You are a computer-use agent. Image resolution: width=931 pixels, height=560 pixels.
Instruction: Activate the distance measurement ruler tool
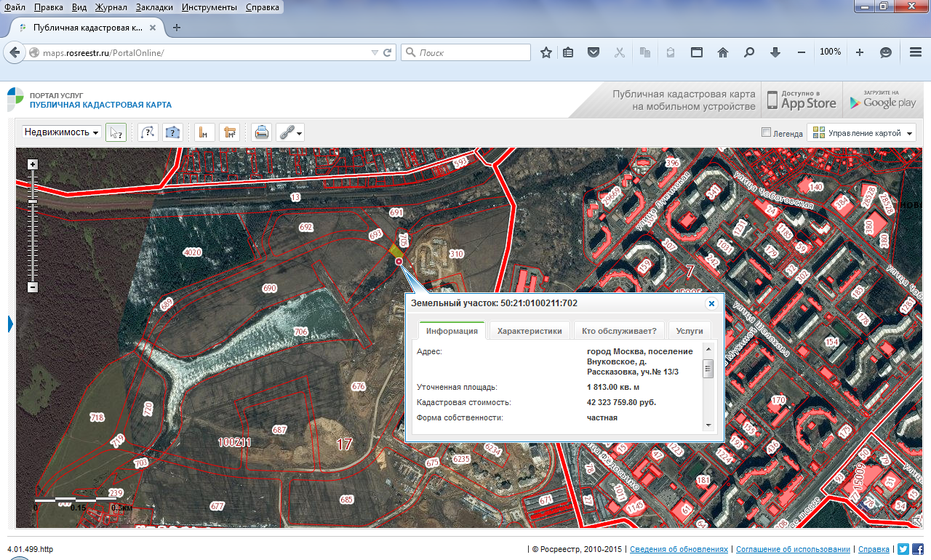click(204, 132)
